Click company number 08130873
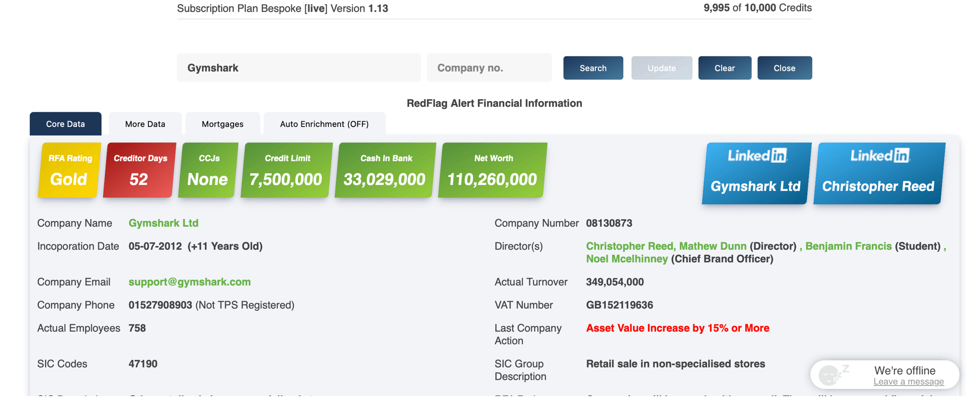Image resolution: width=980 pixels, height=412 pixels. 609,223
